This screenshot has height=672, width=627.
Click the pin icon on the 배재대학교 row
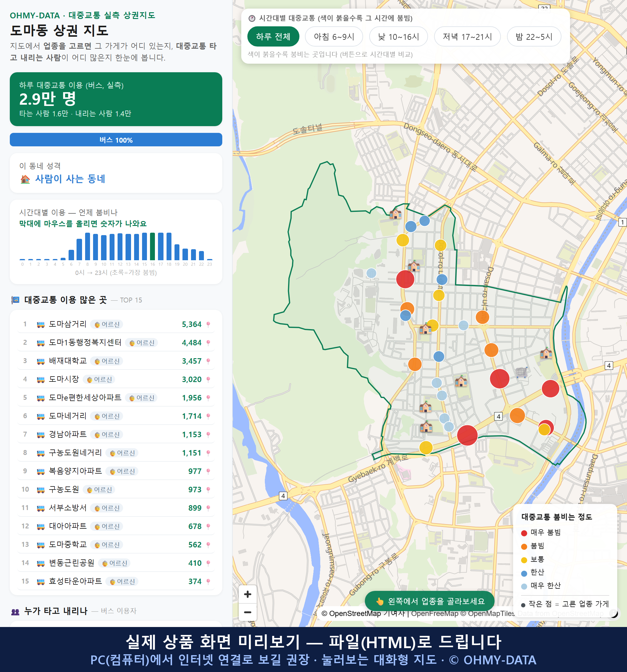tap(208, 361)
